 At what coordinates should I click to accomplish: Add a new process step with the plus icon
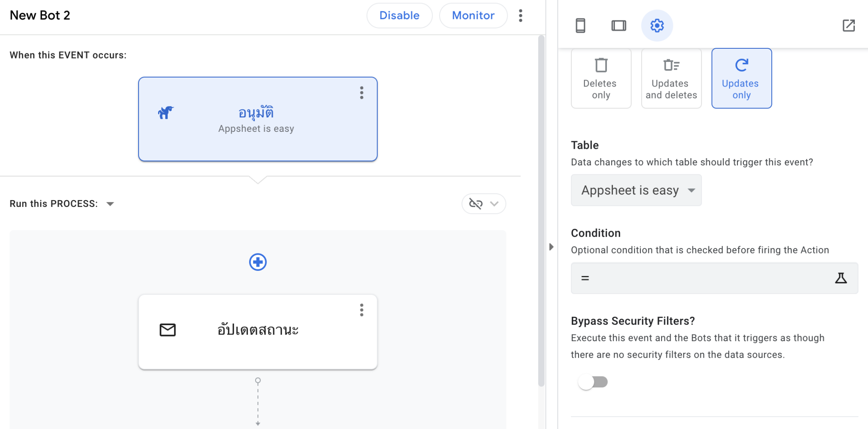click(x=258, y=262)
